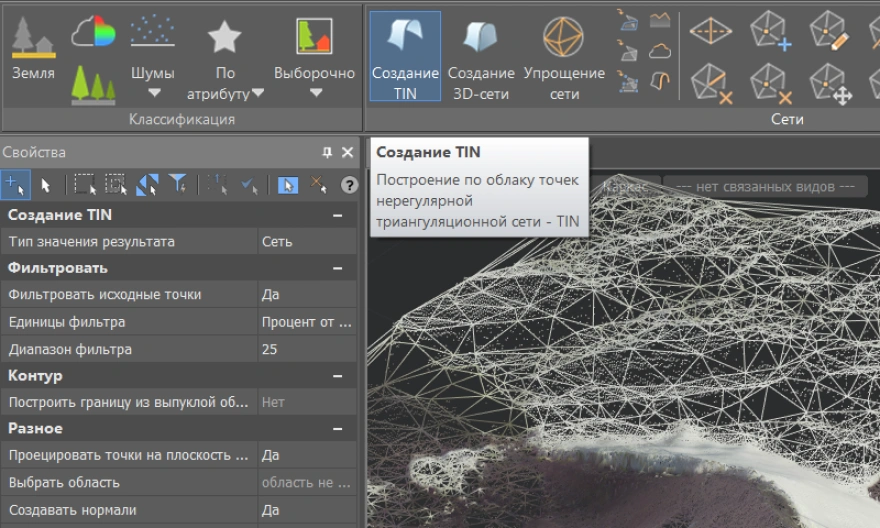Click the mesh icon with blue plus
Screen dimensions: 880x528
pos(770,31)
